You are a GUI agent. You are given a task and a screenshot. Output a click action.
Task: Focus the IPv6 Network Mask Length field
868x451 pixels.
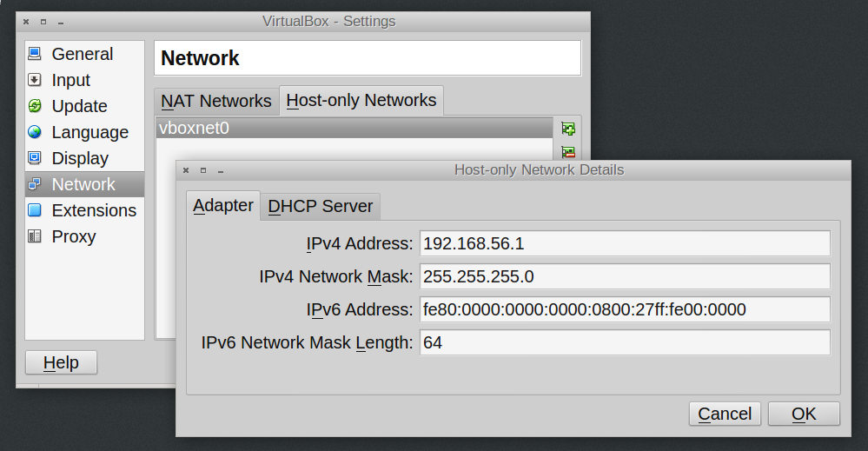624,342
